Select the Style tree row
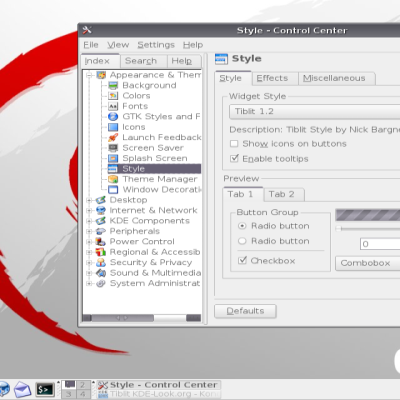 154,169
